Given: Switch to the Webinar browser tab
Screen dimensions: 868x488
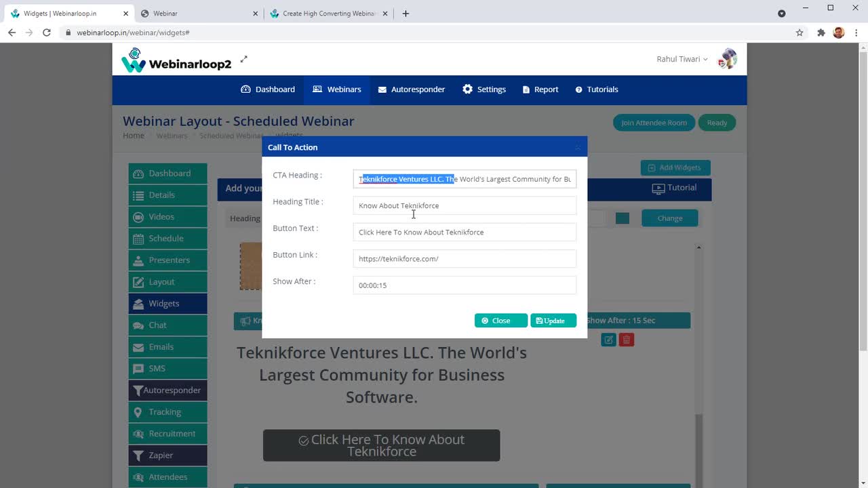Looking at the screenshot, I should coord(200,14).
